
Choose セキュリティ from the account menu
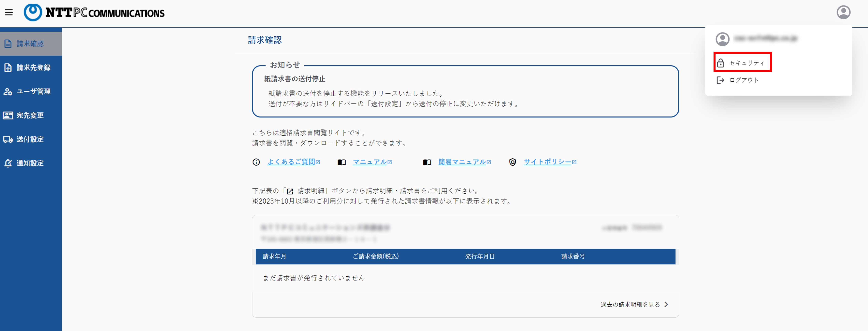click(x=742, y=63)
